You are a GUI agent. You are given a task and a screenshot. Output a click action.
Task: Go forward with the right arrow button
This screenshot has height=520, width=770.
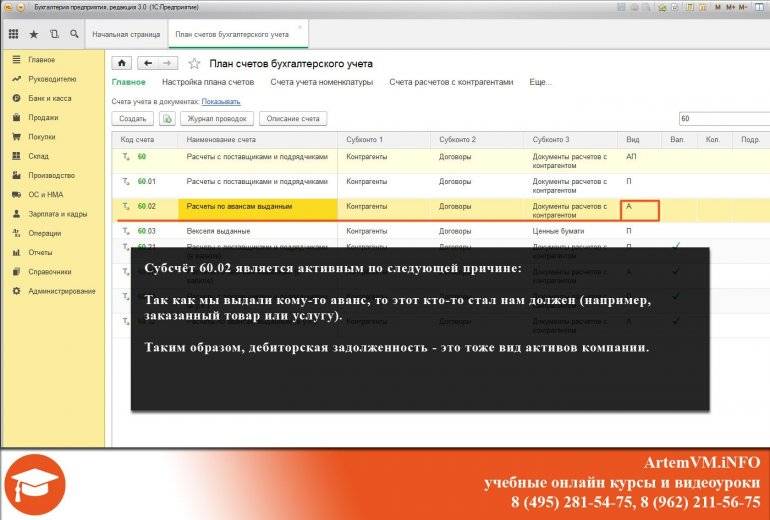167,63
